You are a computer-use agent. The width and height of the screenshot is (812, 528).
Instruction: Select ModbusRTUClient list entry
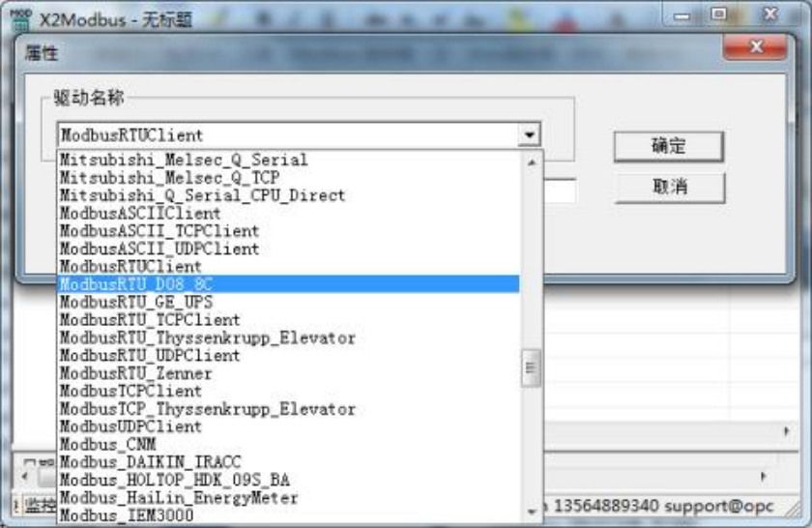tap(288, 266)
